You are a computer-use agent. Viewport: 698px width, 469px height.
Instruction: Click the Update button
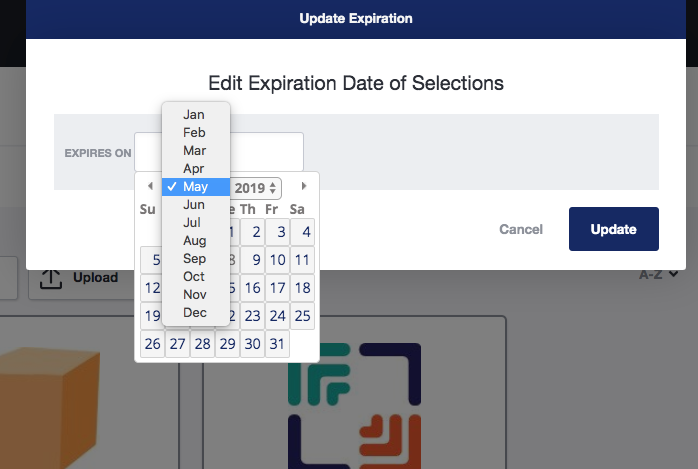pyautogui.click(x=613, y=229)
